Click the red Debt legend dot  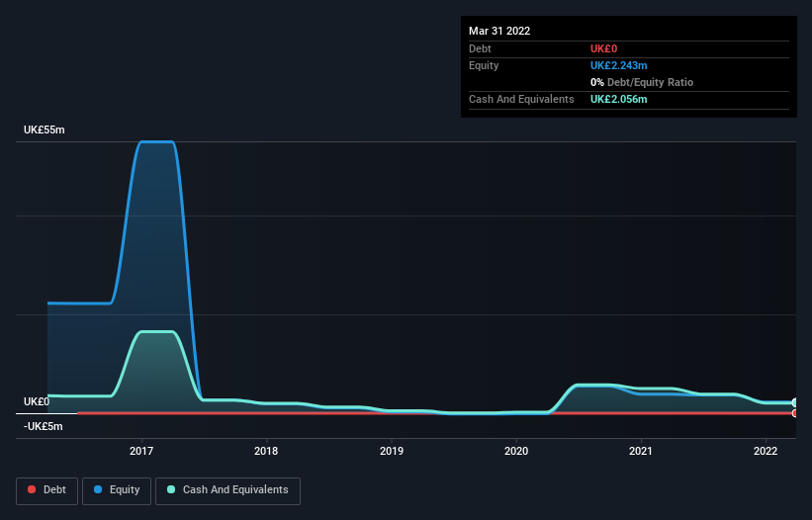click(x=32, y=489)
